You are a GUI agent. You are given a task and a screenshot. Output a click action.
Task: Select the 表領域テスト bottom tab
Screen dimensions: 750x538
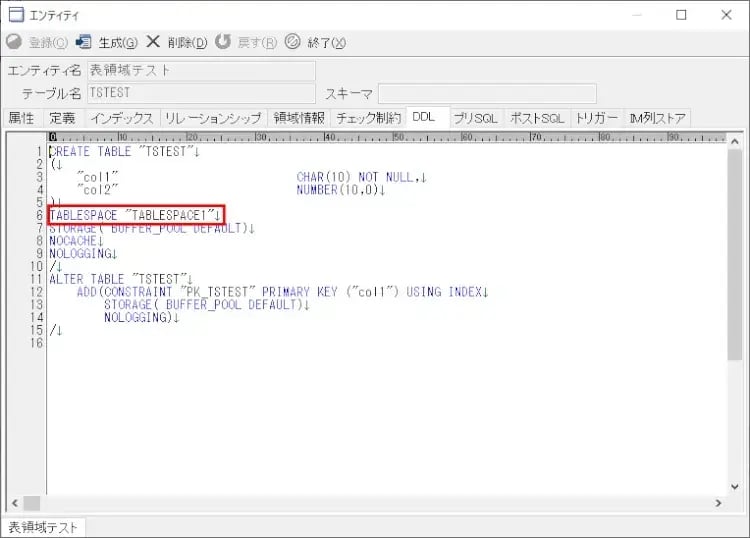pyautogui.click(x=42, y=527)
